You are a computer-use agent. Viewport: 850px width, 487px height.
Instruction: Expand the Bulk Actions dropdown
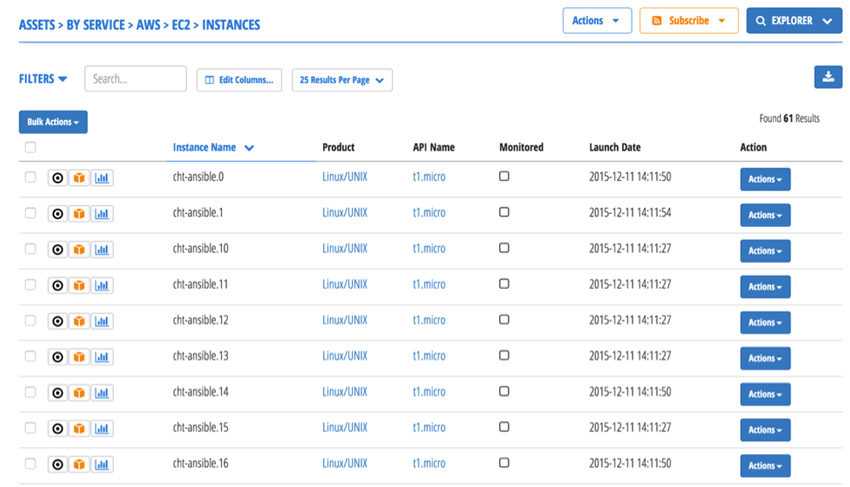pos(53,122)
